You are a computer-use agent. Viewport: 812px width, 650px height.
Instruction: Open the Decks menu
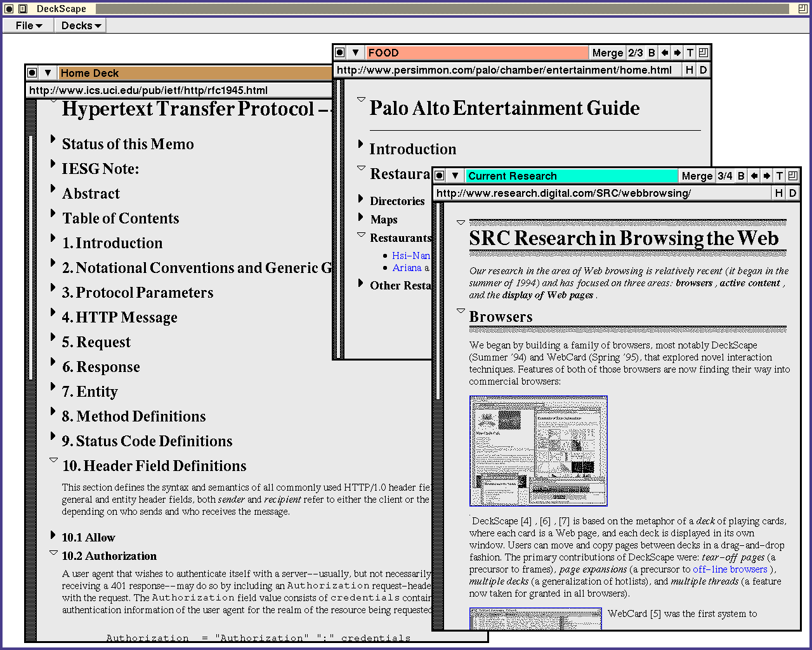point(81,25)
